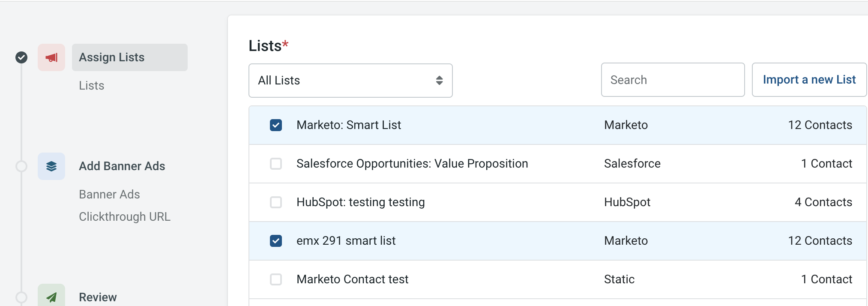Select the emx 291 smart list name
This screenshot has height=306, width=868.
(346, 241)
